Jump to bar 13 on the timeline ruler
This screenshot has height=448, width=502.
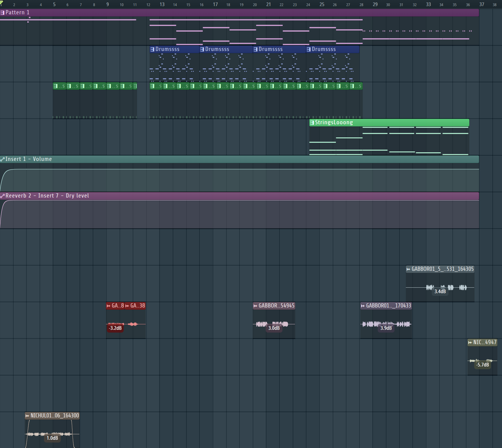coord(162,5)
